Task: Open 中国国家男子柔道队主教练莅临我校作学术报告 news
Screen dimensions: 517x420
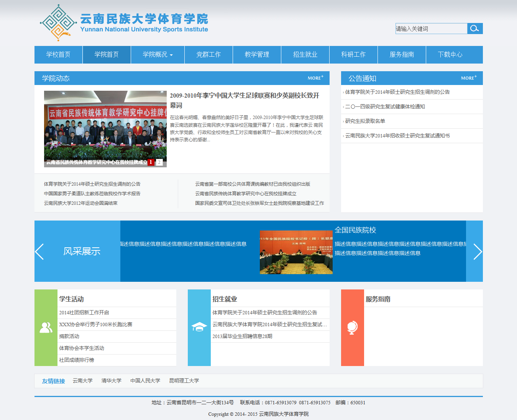Action: point(92,194)
